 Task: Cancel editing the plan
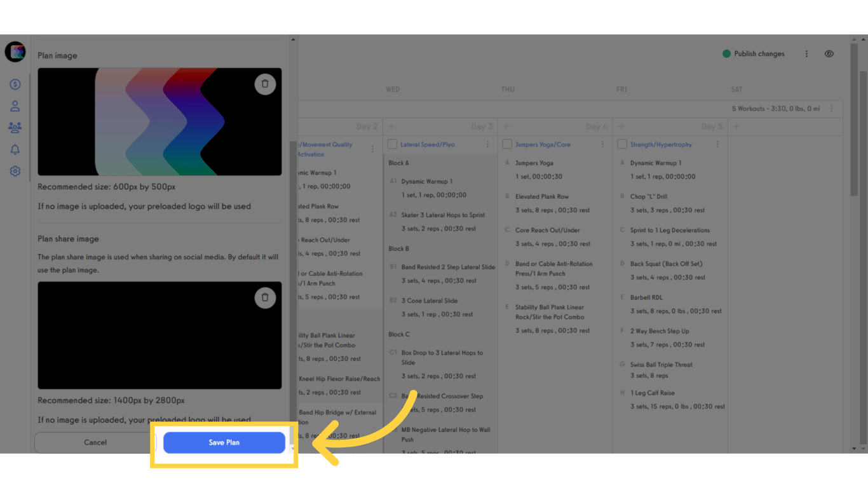click(95, 442)
